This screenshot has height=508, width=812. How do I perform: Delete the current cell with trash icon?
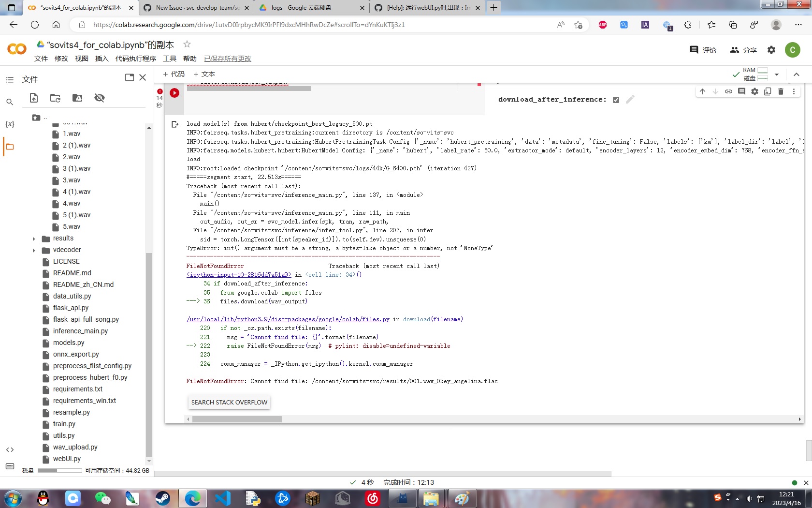click(780, 91)
